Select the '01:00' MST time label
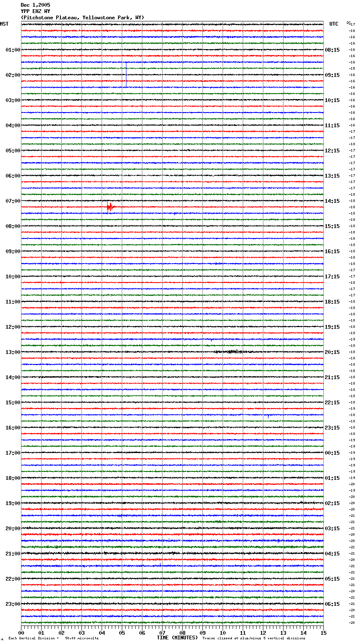Viewport: 357px width, 644px height. pyautogui.click(x=13, y=50)
